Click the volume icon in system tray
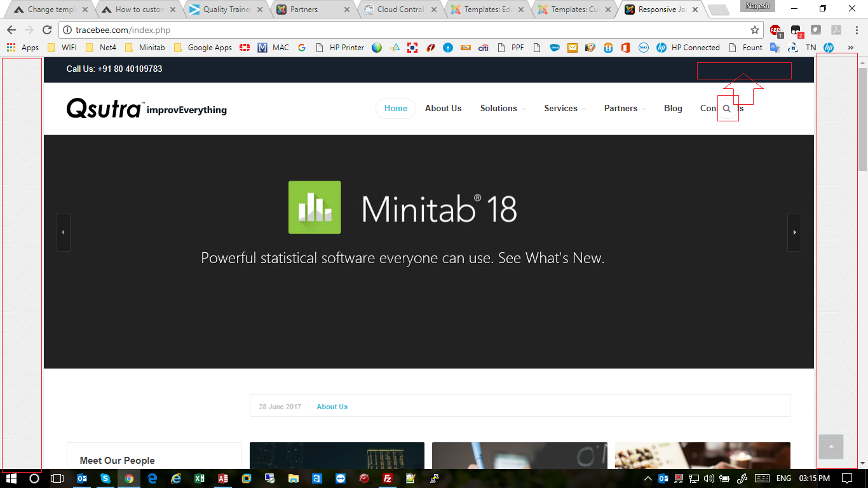868x488 pixels. tap(709, 478)
